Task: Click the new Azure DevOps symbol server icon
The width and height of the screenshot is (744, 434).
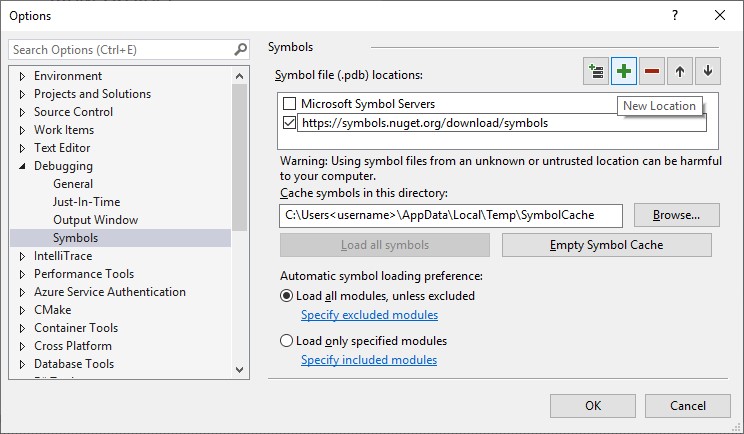Action: point(595,71)
